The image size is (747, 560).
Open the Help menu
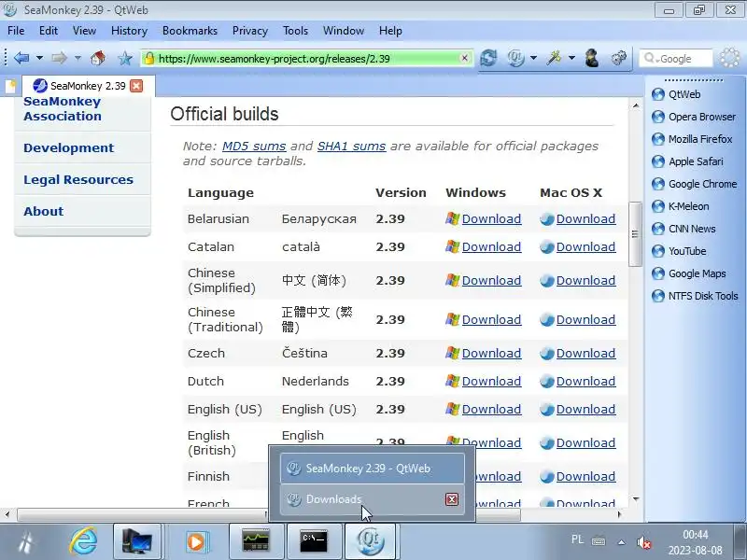390,31
